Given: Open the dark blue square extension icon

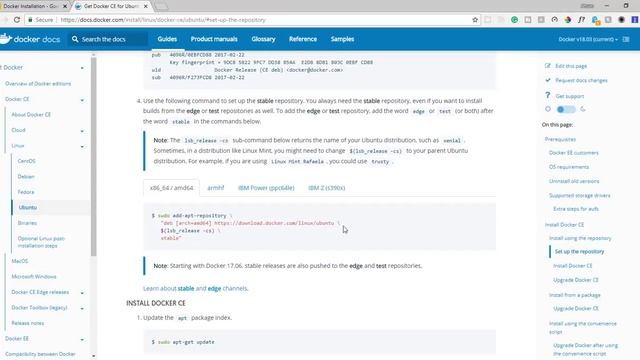Looking at the screenshot, I should click(x=635, y=20).
